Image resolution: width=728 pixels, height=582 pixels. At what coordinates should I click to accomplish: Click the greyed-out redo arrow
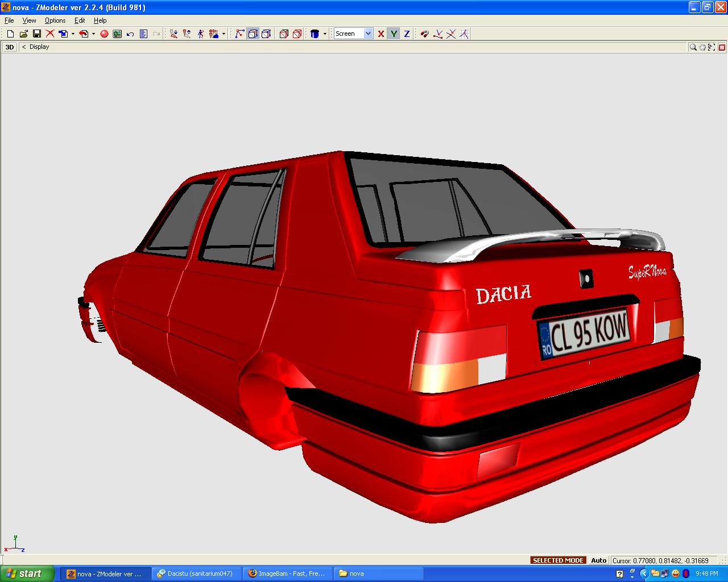click(x=156, y=34)
